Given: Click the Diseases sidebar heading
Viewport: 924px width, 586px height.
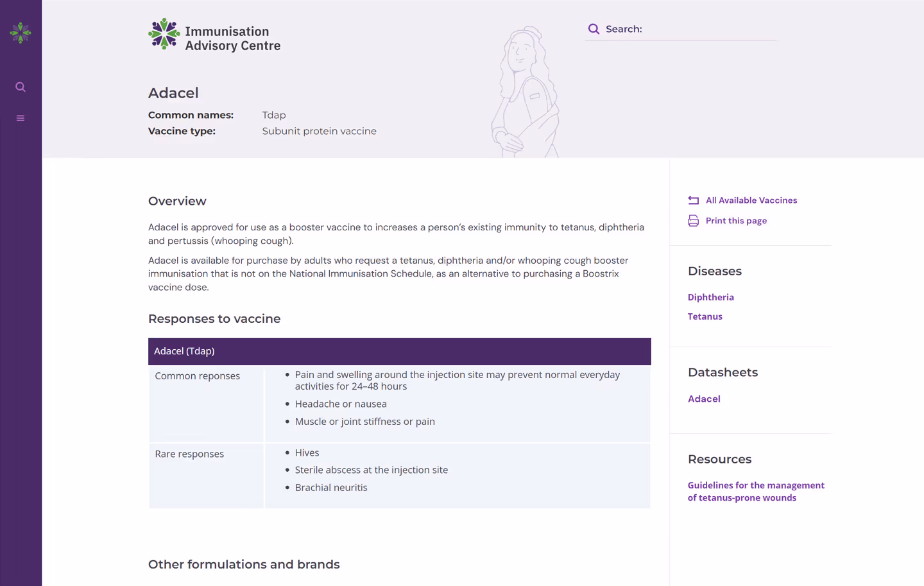Looking at the screenshot, I should pos(714,271).
